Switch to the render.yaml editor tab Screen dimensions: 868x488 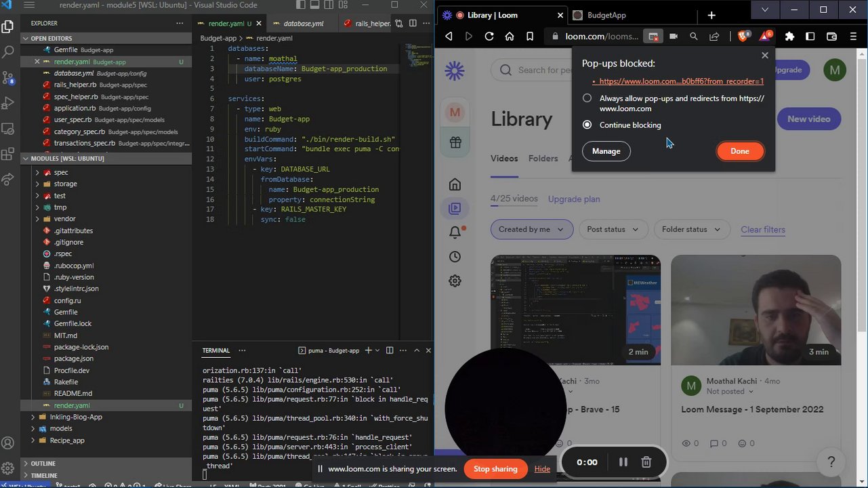(229, 23)
